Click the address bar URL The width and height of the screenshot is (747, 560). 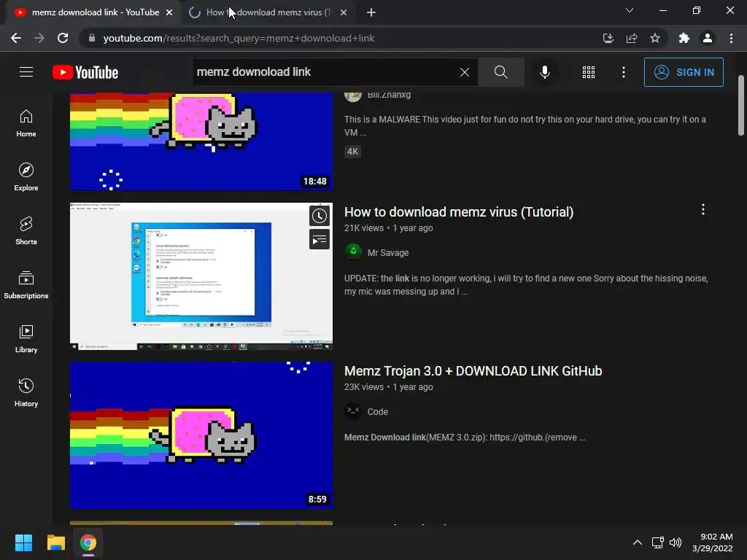239,38
